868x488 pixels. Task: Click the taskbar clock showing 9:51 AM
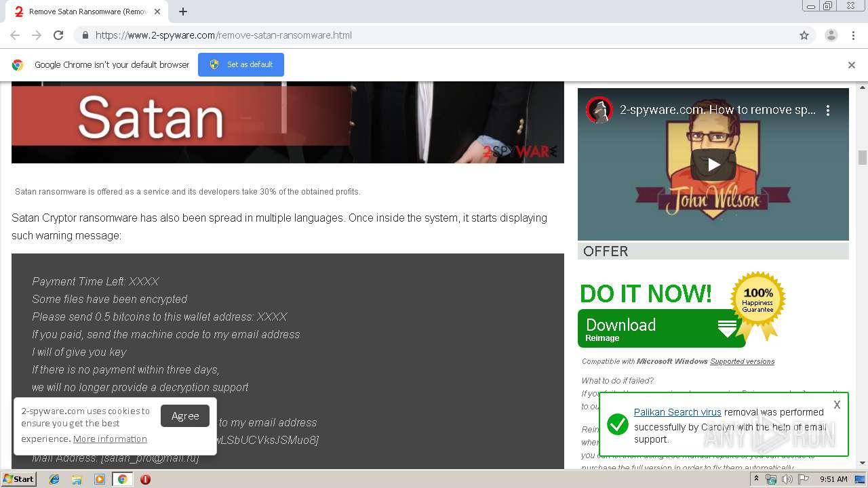[x=833, y=479]
